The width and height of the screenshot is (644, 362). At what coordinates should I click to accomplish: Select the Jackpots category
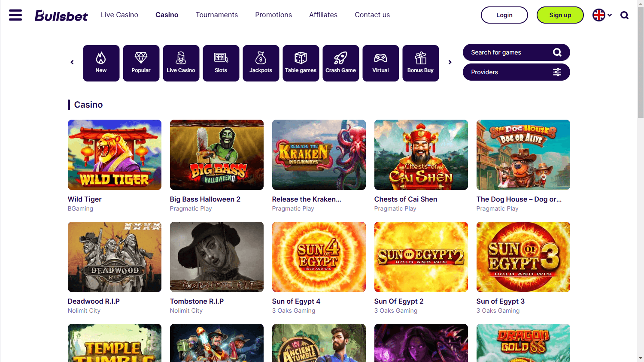[261, 63]
